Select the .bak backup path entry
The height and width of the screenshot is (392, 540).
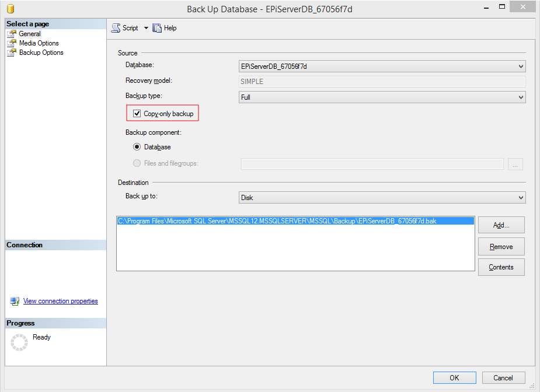[277, 221]
